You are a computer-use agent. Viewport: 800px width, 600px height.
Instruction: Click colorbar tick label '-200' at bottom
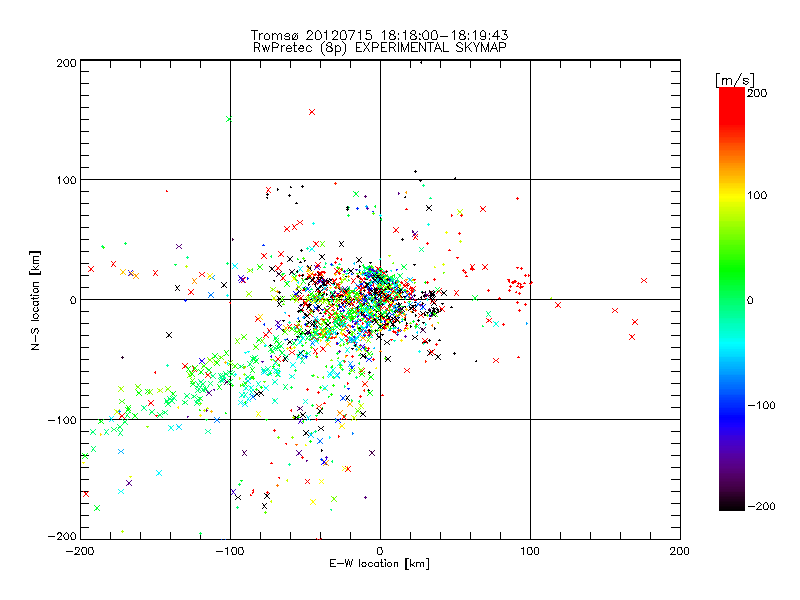click(x=761, y=506)
